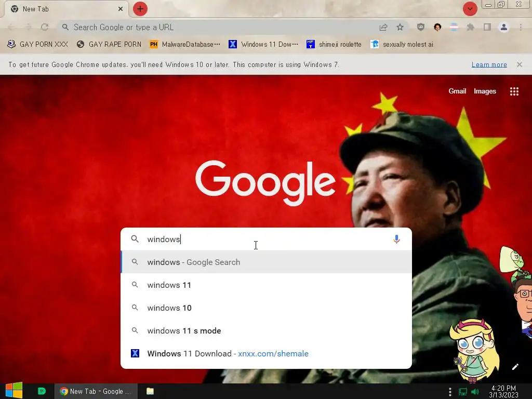The image size is (532, 399).
Task: Select the windows 11 s mode suggestion
Action: point(267,330)
